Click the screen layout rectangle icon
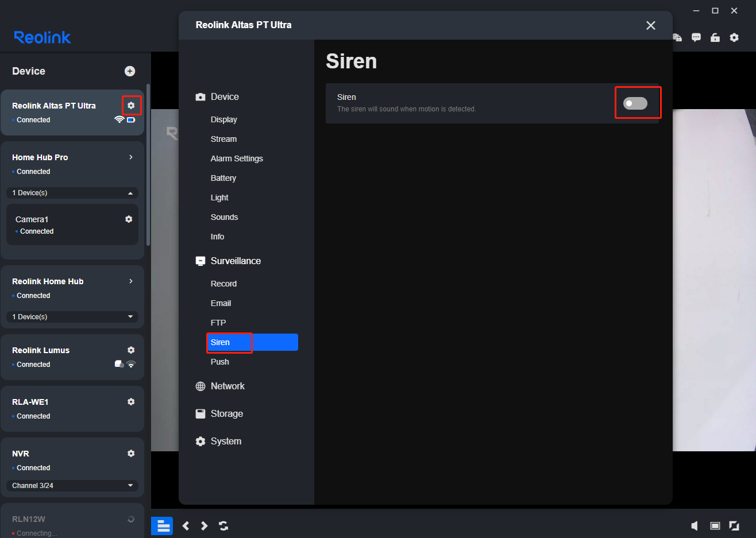Screen dimensions: 756x538 715,526
